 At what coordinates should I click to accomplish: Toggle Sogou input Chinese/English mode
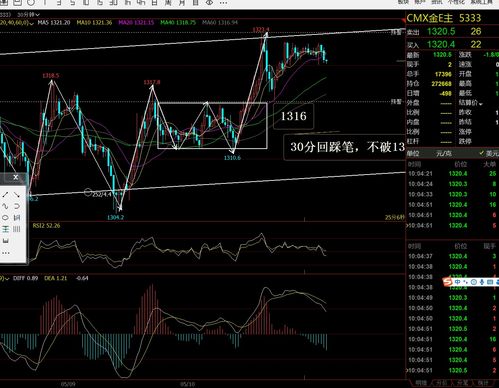458,282
